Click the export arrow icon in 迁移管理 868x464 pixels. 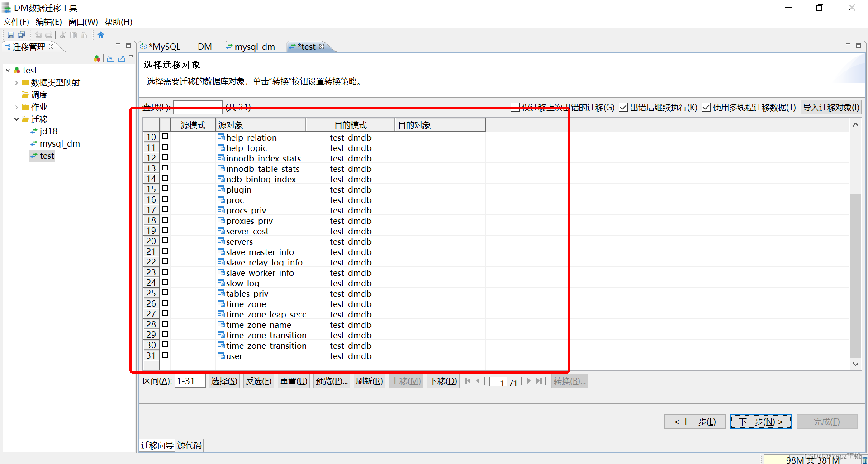(x=121, y=58)
